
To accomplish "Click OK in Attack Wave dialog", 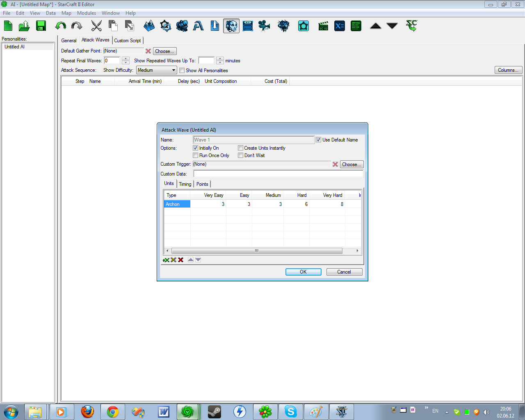I will 304,272.
